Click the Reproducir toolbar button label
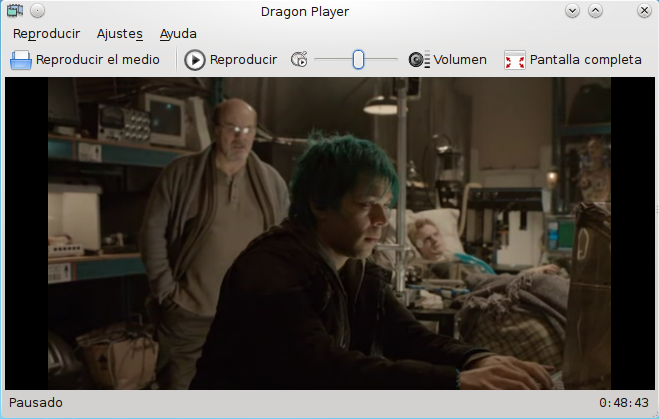Viewport: 659px width, 419px height. 243,60
